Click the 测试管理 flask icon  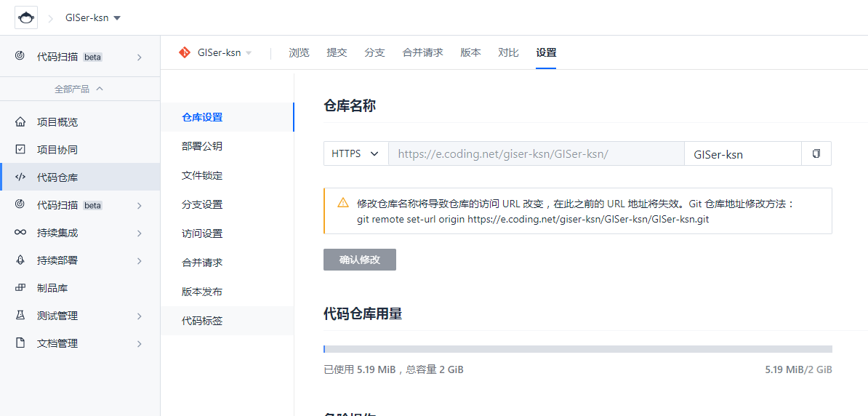(x=20, y=316)
